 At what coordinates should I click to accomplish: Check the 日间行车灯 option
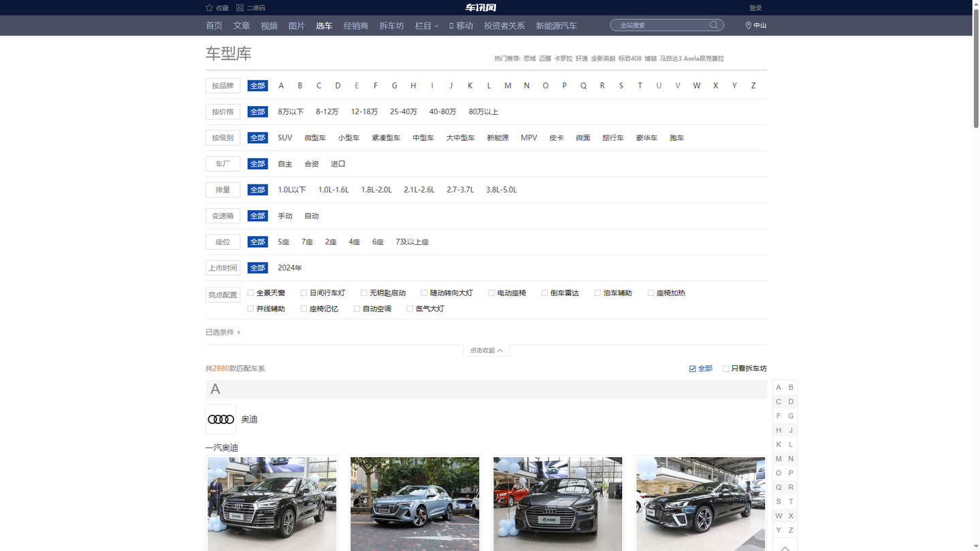click(304, 293)
